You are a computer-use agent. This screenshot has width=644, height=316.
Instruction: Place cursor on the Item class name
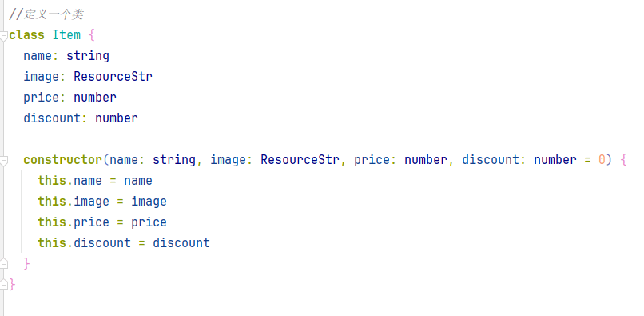coord(66,35)
